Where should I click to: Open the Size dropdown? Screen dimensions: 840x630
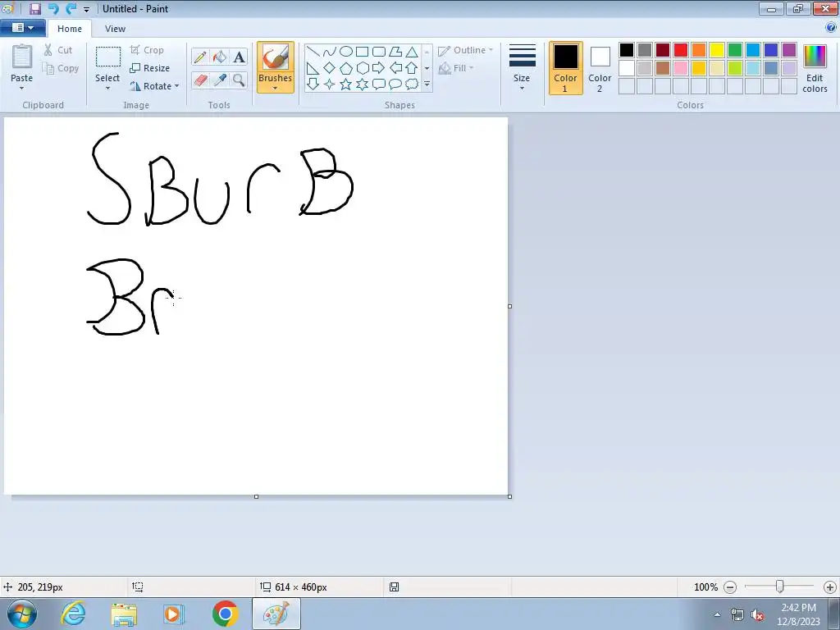point(522,68)
